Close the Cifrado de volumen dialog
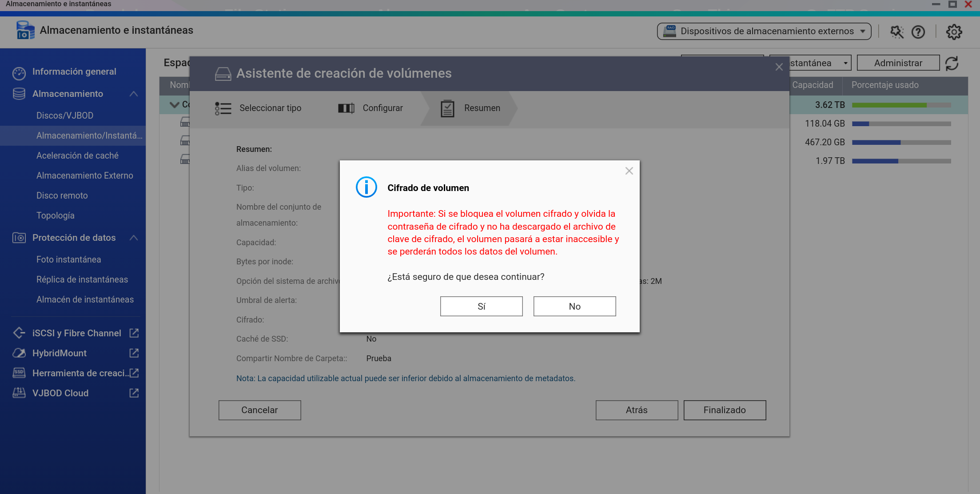 click(x=629, y=171)
